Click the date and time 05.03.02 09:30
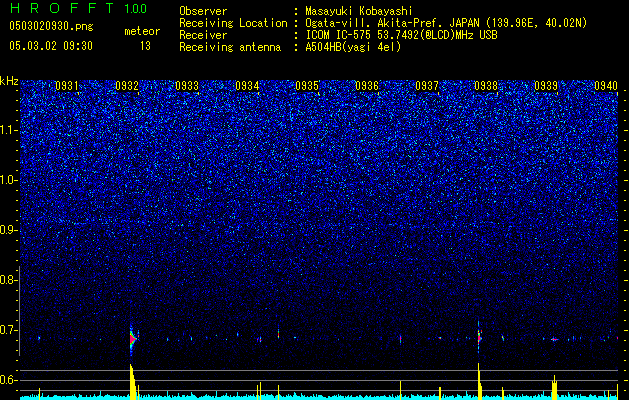The height and width of the screenshot is (400, 629). [x=51, y=46]
